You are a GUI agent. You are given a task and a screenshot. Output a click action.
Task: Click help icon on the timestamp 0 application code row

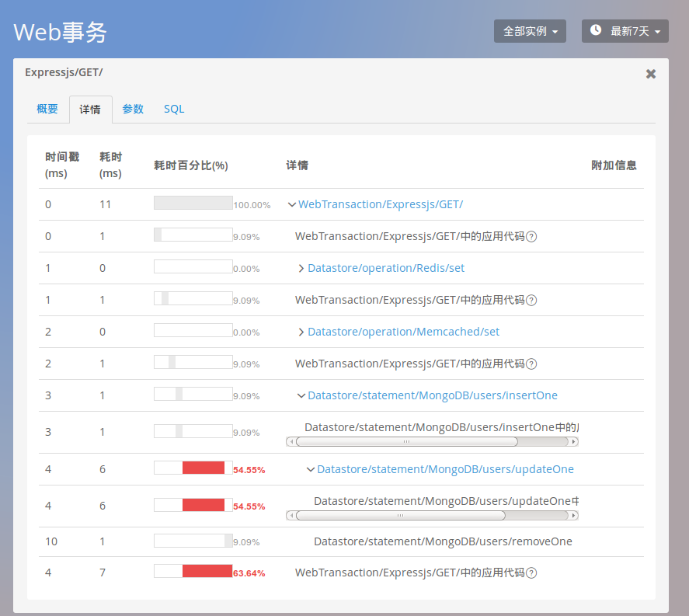click(531, 237)
